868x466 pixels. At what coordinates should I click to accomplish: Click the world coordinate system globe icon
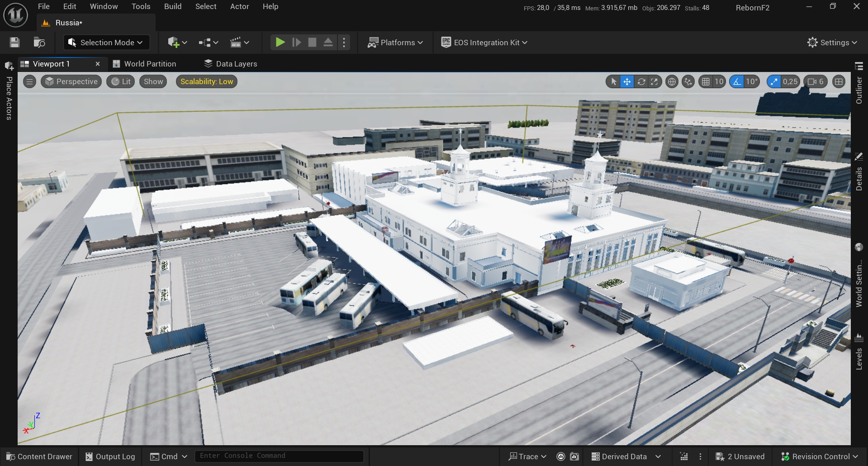[672, 82]
